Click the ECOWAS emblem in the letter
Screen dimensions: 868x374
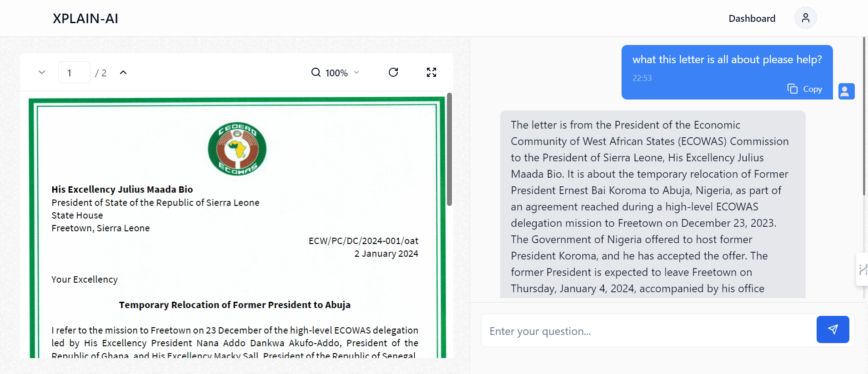pyautogui.click(x=237, y=149)
